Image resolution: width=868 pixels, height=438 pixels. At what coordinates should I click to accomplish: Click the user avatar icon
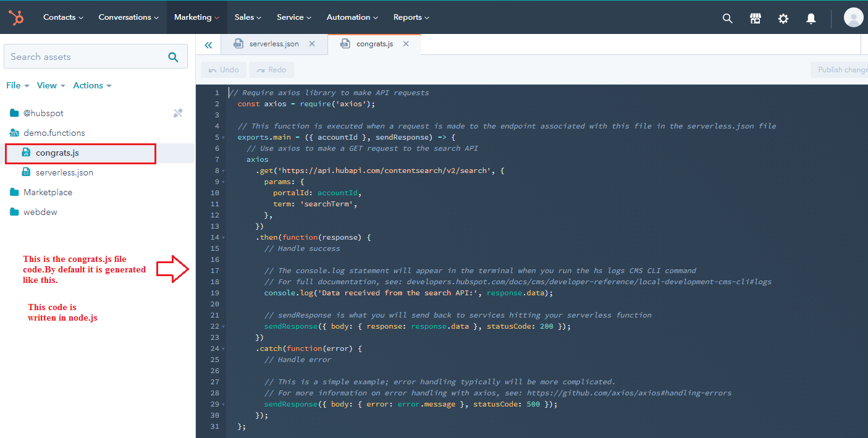[x=853, y=17]
